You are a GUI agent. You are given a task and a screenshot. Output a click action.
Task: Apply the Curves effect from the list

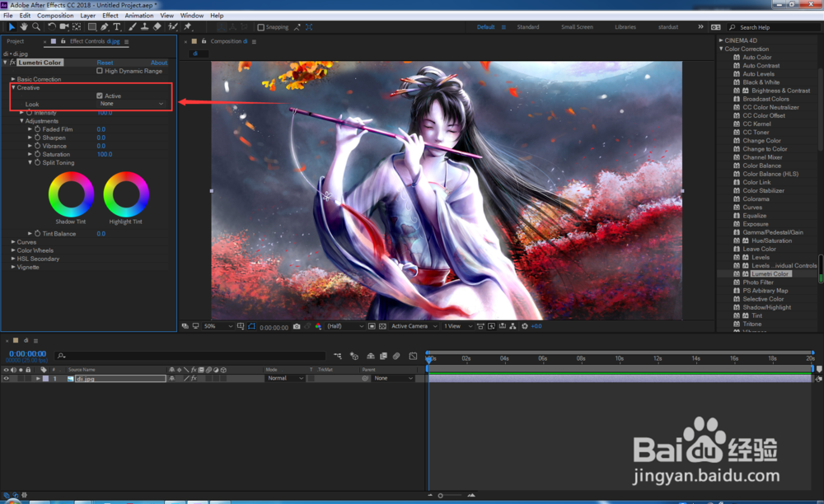(752, 208)
